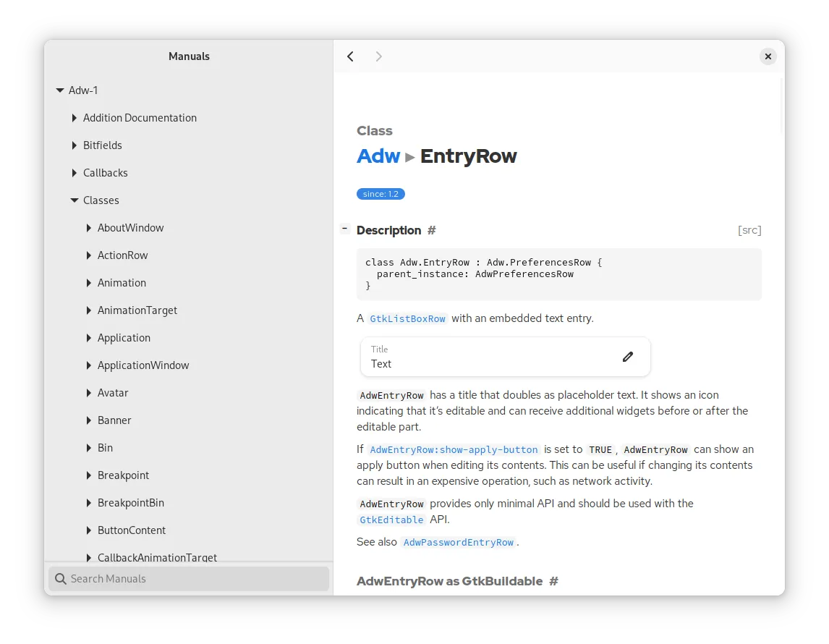
Task: Open the AdwPasswordEntryRow link
Action: [x=458, y=543]
